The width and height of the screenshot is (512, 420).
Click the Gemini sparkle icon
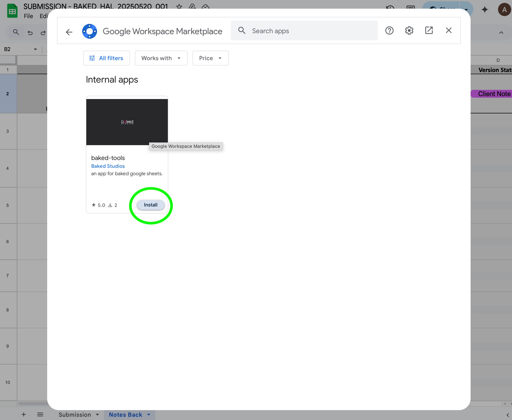[485, 10]
